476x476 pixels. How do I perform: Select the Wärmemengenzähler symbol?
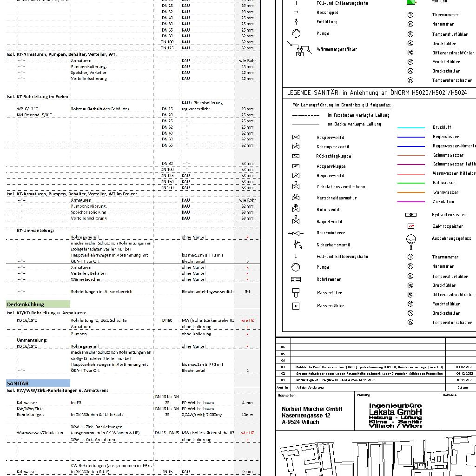(300, 49)
